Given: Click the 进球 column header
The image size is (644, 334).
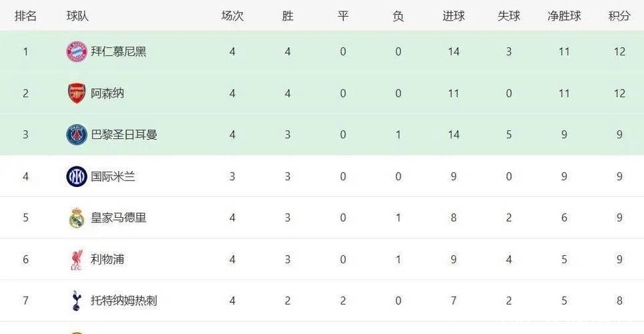Looking at the screenshot, I should click(453, 15).
